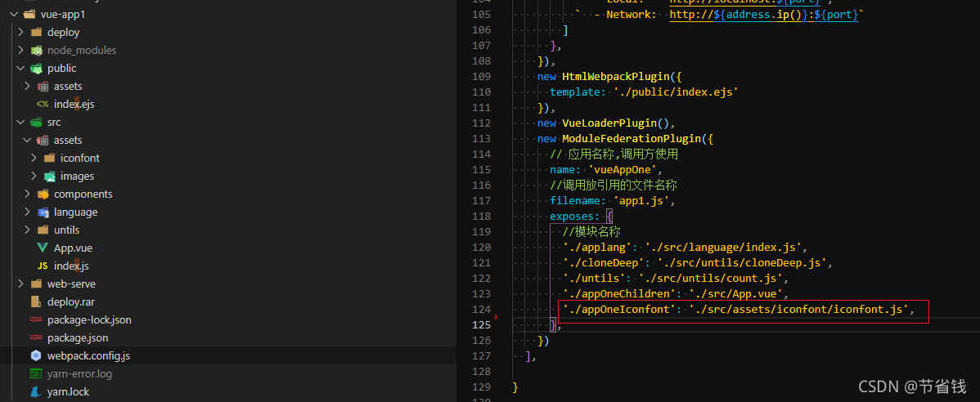Expand the images folder chevron
Image resolution: width=980 pixels, height=402 pixels.
click(x=34, y=176)
